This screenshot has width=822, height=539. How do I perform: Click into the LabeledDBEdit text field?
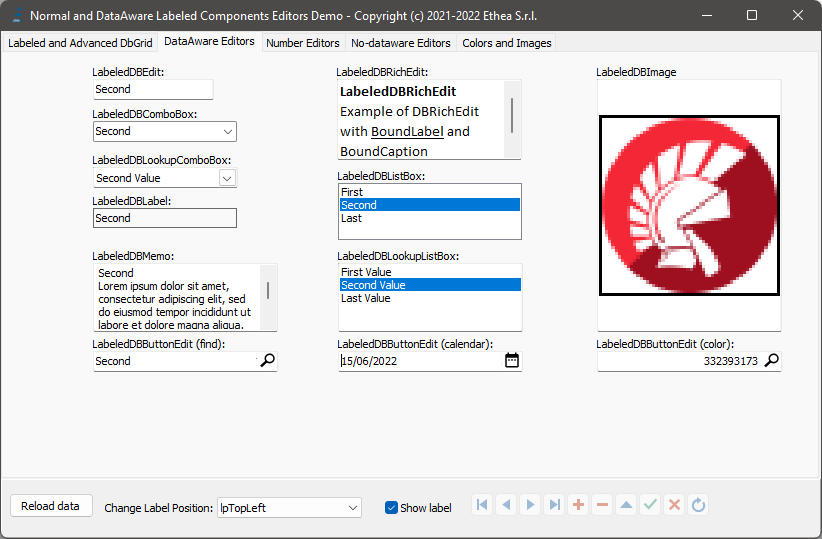pyautogui.click(x=153, y=89)
